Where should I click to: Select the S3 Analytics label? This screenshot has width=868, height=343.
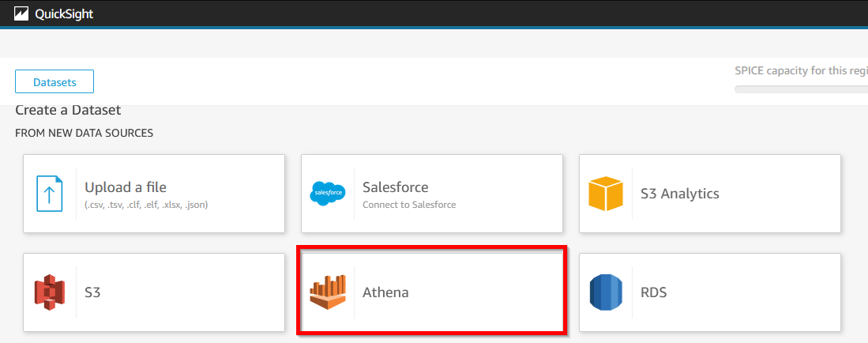click(x=680, y=194)
